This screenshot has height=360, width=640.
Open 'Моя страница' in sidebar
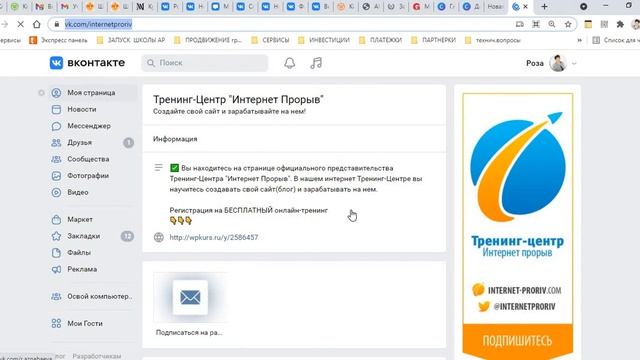pos(91,93)
